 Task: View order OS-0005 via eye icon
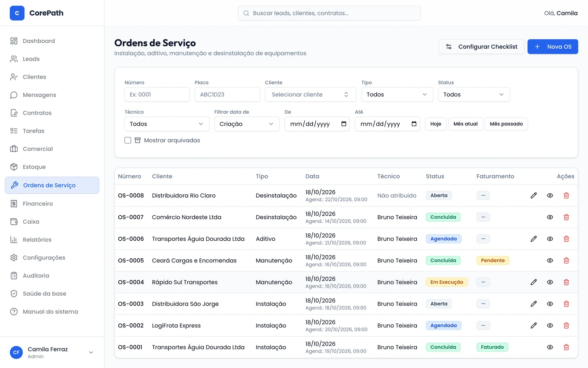pyautogui.click(x=550, y=261)
